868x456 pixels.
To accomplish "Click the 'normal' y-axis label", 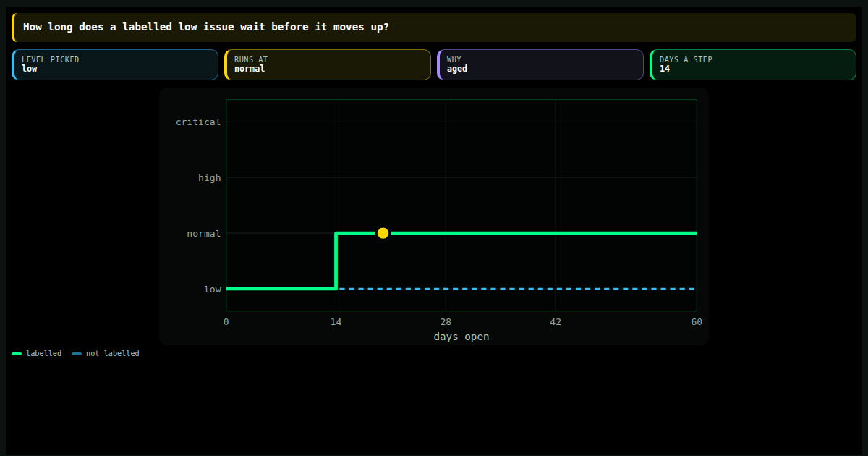I will pos(204,234).
